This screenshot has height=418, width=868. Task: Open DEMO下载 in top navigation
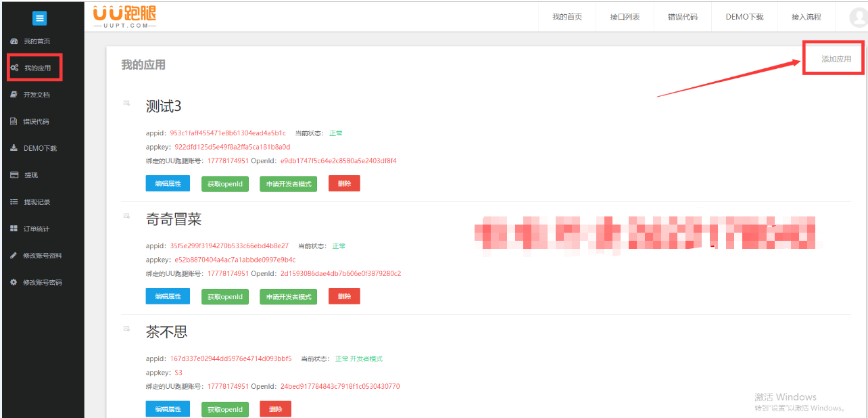click(x=744, y=17)
